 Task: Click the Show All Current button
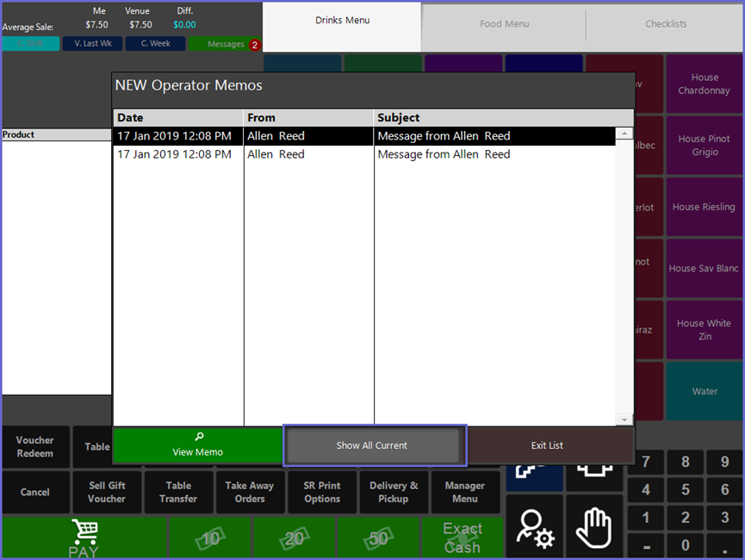tap(372, 445)
